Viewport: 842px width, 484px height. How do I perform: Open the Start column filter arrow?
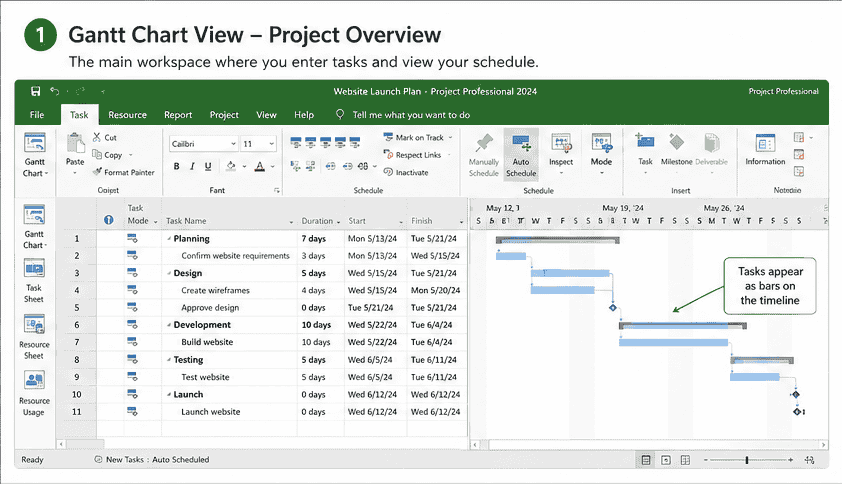click(x=401, y=222)
